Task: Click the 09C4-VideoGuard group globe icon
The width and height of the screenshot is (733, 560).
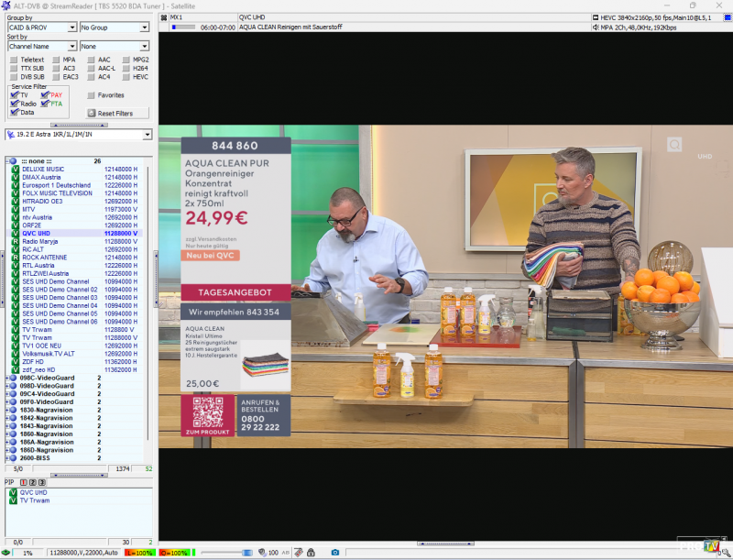Action: (14, 393)
